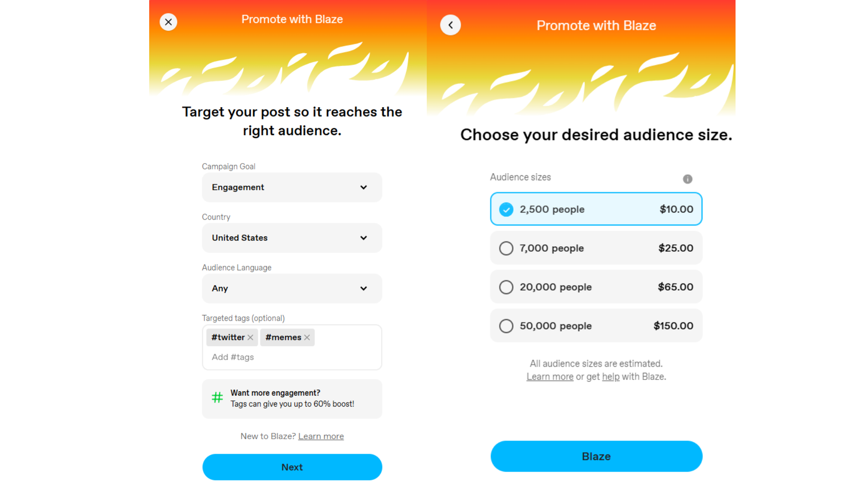Go back using the back arrow
868x488 pixels.
pyautogui.click(x=450, y=25)
